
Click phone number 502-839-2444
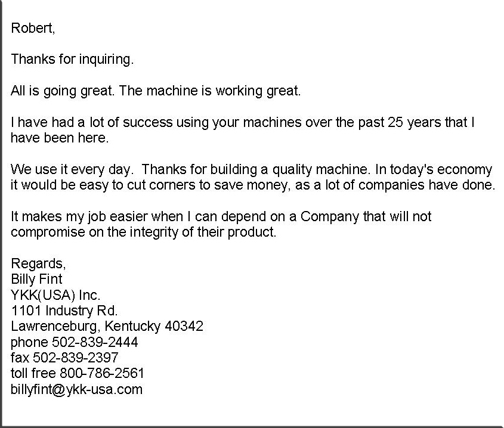tap(95, 343)
